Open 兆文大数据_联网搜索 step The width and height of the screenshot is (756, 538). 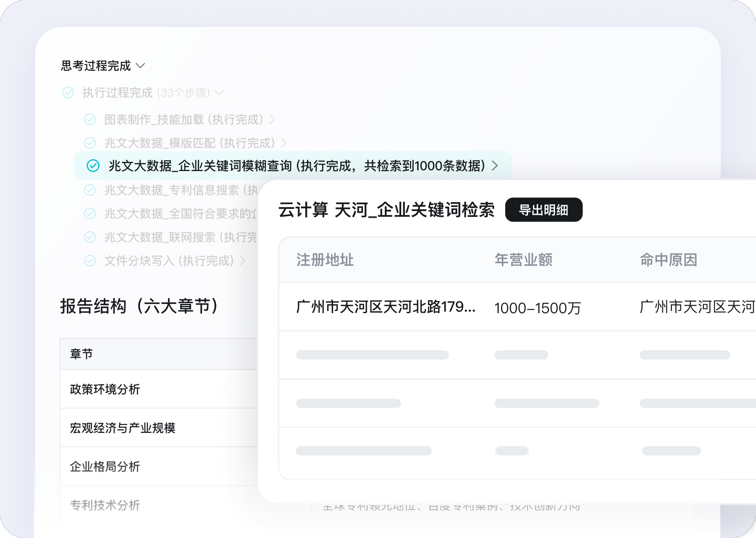click(x=181, y=237)
